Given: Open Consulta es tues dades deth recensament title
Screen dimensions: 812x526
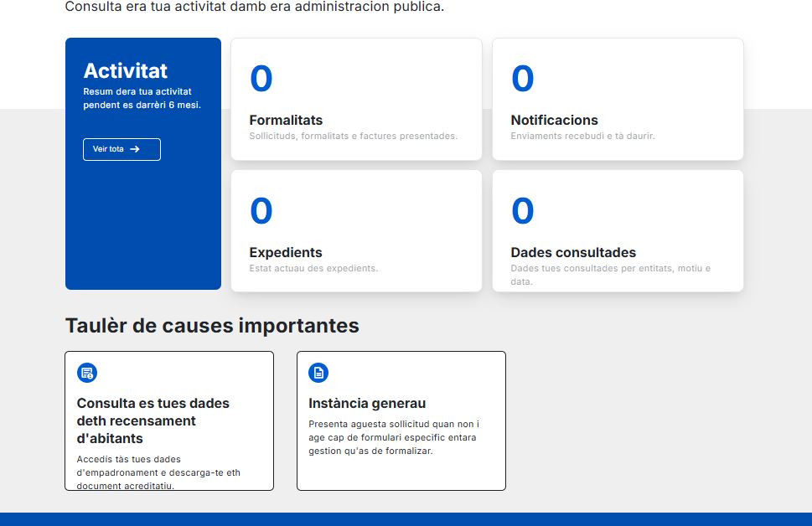Looking at the screenshot, I should pos(153,420).
